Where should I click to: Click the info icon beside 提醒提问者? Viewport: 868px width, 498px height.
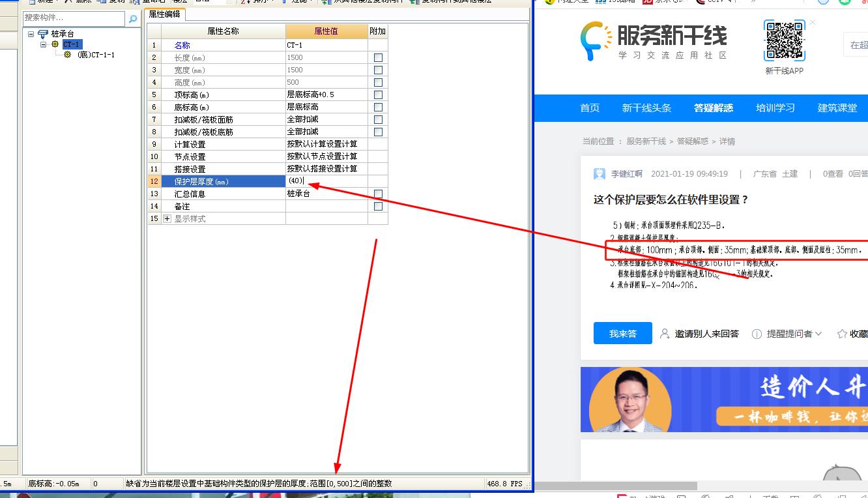click(757, 334)
